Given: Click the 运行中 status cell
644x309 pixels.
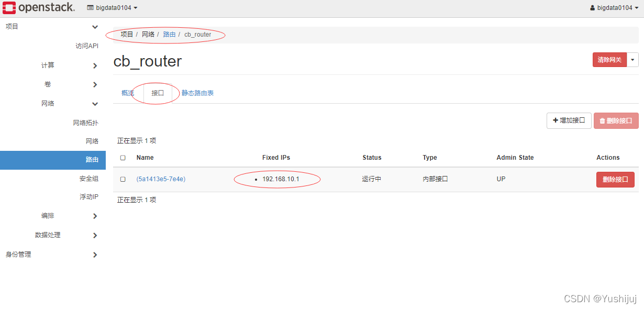Looking at the screenshot, I should (372, 179).
